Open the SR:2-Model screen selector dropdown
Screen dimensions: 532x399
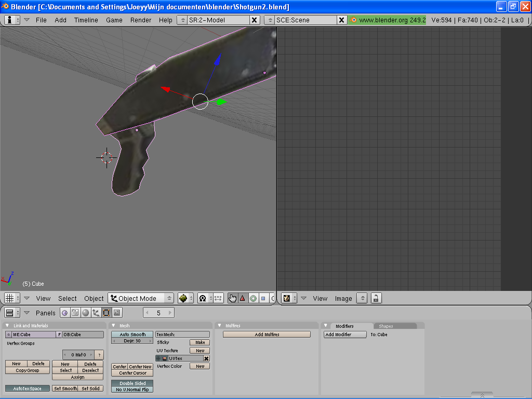pos(182,20)
